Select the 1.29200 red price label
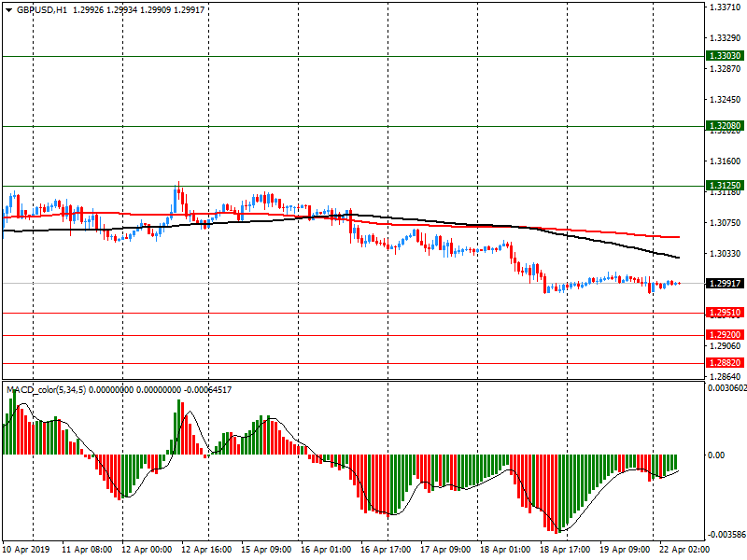Image resolution: width=747 pixels, height=560 pixels. pyautogui.click(x=725, y=335)
